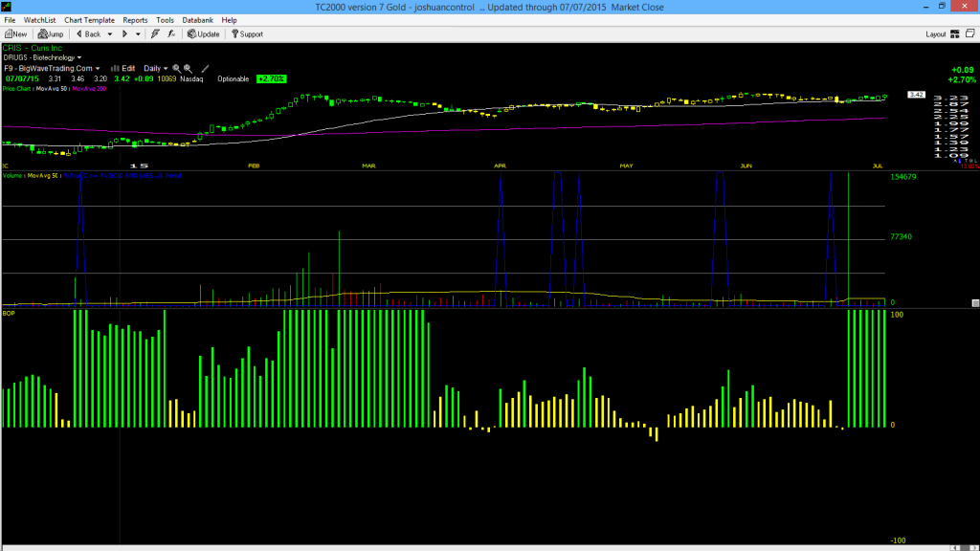Click the horizontal scrollbar left arrow
Image resolution: width=980 pixels, height=551 pixels.
[x=956, y=548]
